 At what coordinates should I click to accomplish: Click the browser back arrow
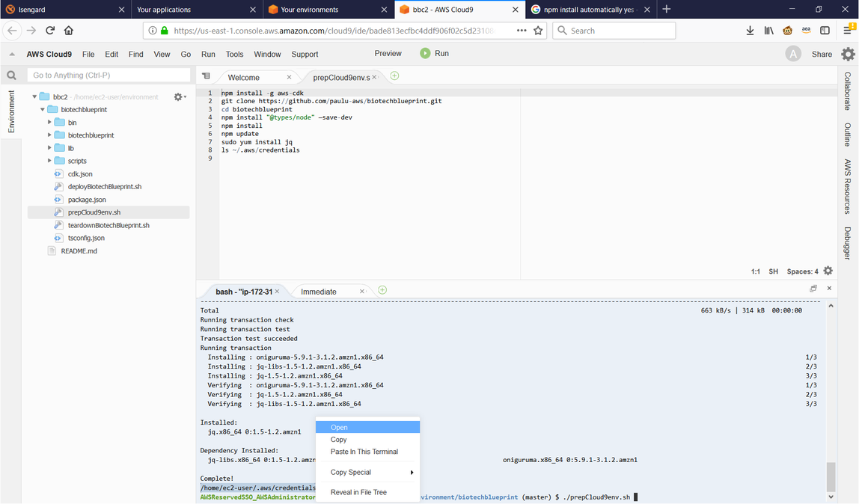(x=12, y=31)
